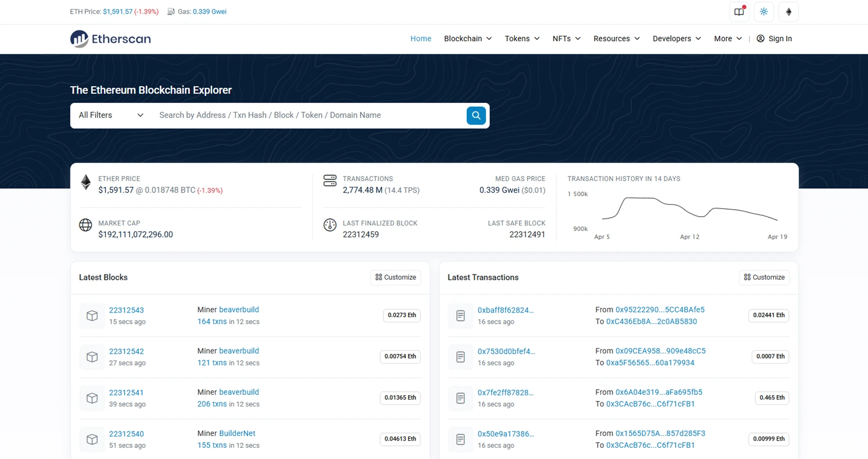
Task: Click the Etherscan logo
Action: coord(110,39)
